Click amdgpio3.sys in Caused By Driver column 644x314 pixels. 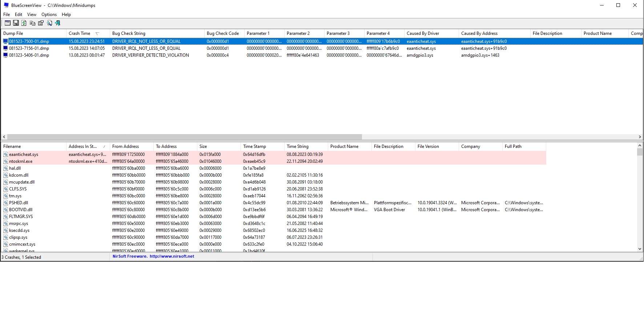pos(420,55)
